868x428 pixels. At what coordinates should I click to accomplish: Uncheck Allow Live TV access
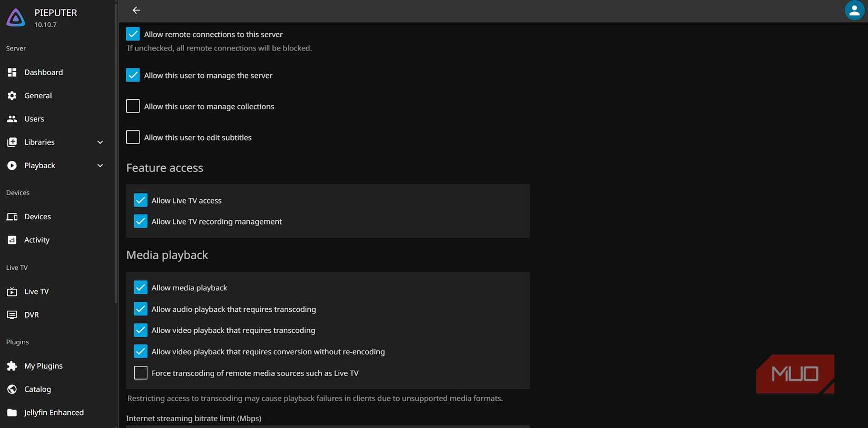pos(140,200)
